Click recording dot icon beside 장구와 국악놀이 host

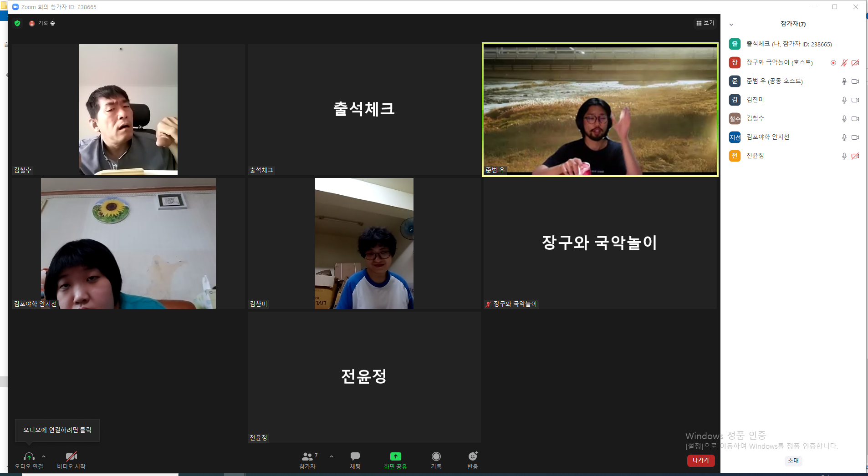(833, 63)
